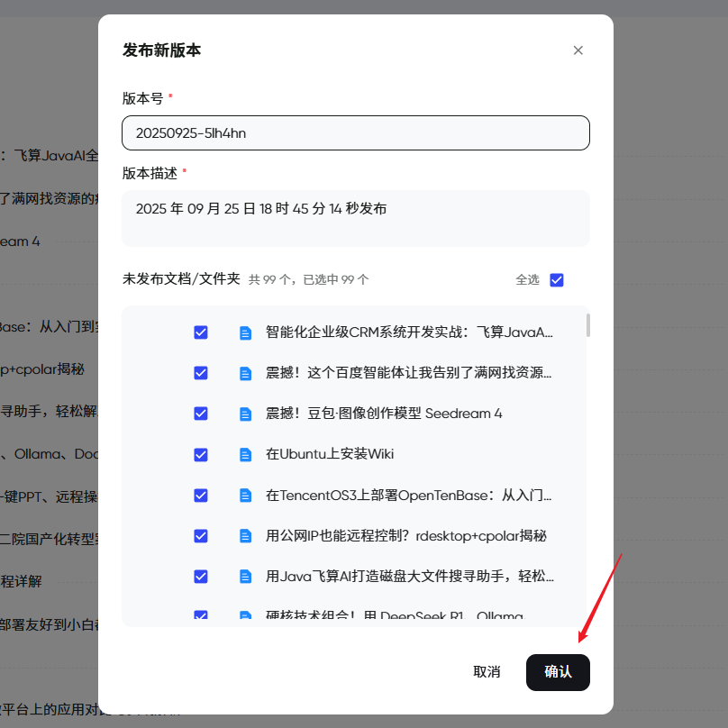Screen dimensions: 728x728
Task: Uncheck 在Ubuntu上安装Wiki in the list
Action: 200,454
